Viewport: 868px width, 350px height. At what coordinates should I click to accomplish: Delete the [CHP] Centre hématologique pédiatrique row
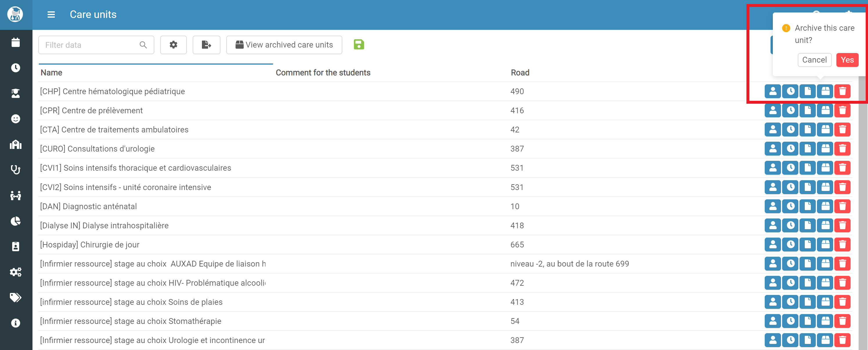842,91
